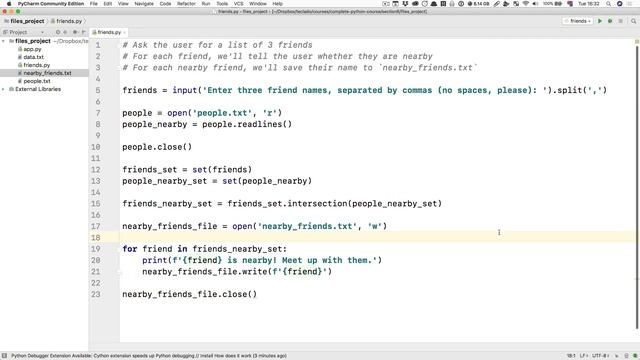
Task: Toggle the read-only lock icon in status bar
Action: click(x=616, y=356)
